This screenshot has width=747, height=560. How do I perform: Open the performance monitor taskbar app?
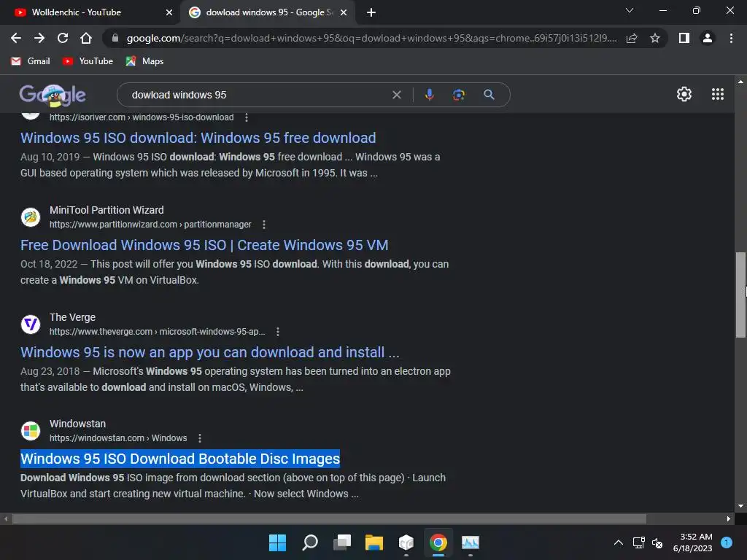pos(471,542)
